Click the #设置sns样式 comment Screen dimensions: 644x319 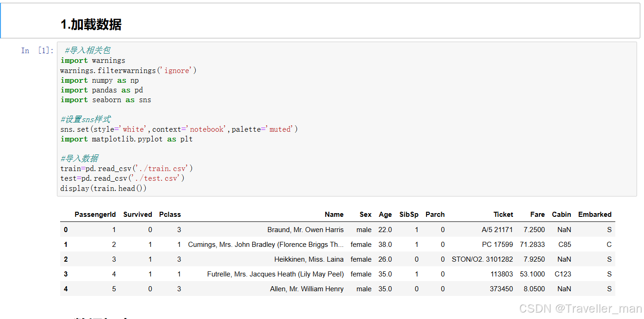86,119
